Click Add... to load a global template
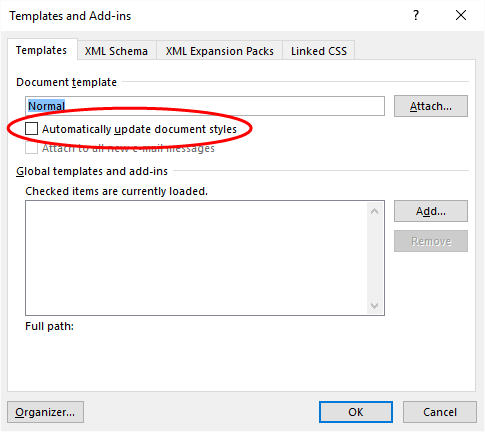The height and width of the screenshot is (432, 485). [x=431, y=211]
